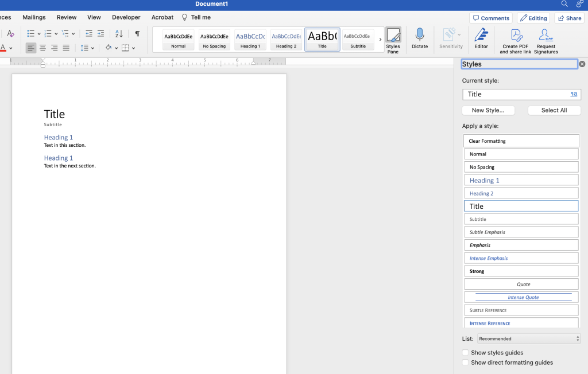The height and width of the screenshot is (374, 588).
Task: Open the List Recommended dropdown
Action: (x=529, y=338)
